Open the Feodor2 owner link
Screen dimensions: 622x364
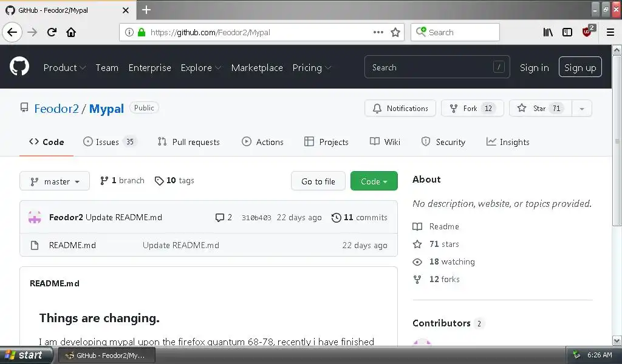click(x=56, y=109)
